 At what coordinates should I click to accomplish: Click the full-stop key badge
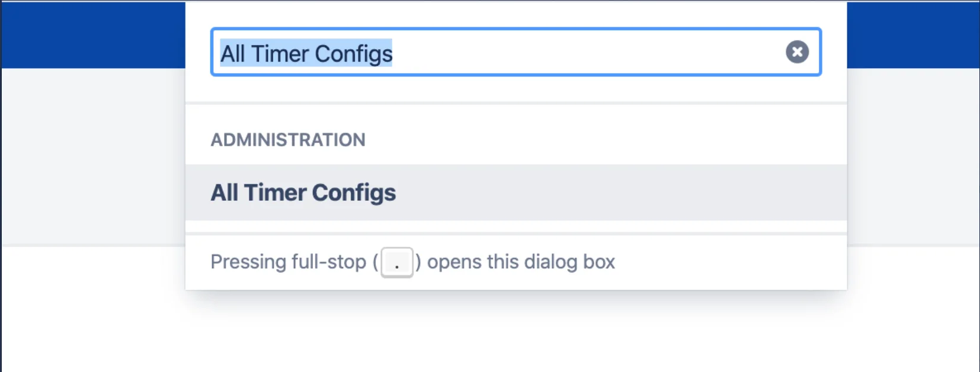coord(397,262)
